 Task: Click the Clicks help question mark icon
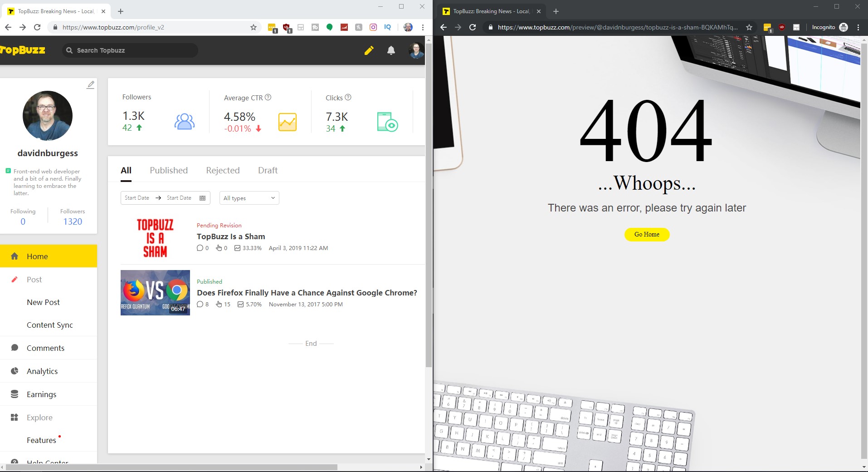(348, 97)
